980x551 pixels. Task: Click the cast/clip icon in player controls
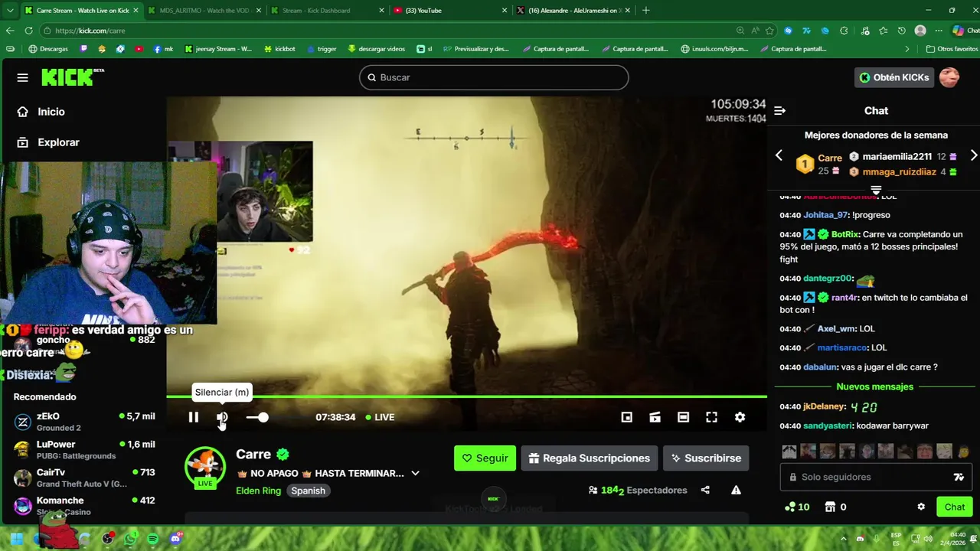[655, 417]
